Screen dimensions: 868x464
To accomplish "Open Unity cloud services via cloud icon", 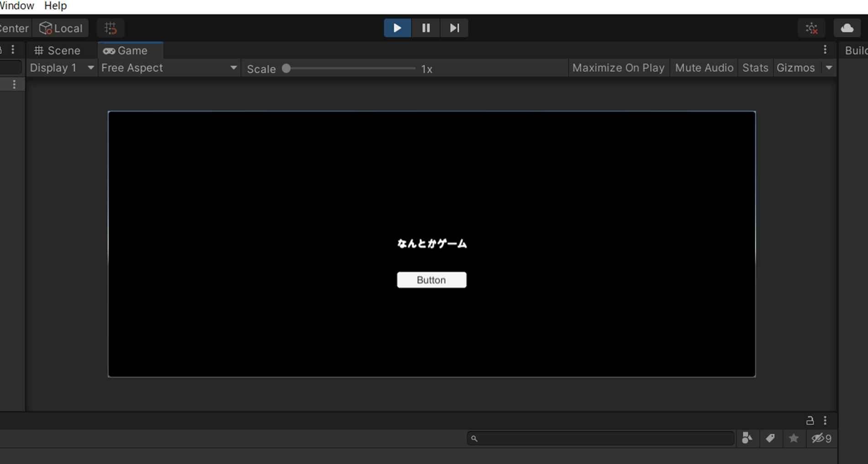I will coord(847,28).
